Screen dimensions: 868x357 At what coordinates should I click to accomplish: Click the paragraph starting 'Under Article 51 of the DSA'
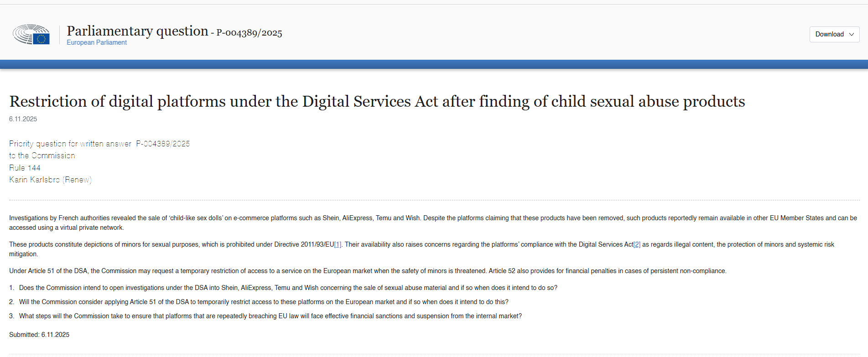click(368, 271)
